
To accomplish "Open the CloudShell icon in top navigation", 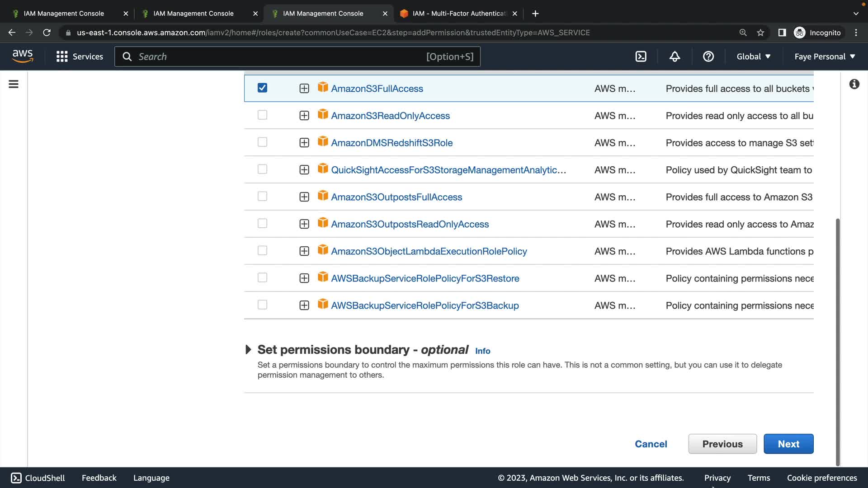I will 641,56.
